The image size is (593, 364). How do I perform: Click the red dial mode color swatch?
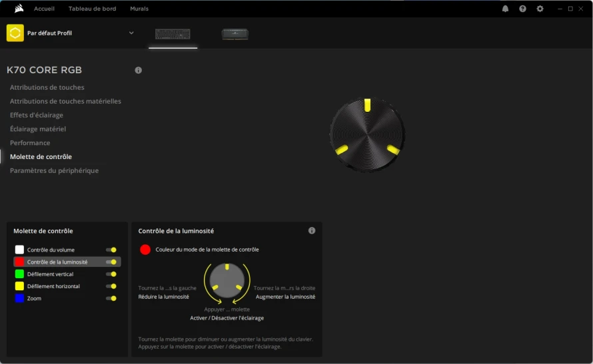point(145,250)
